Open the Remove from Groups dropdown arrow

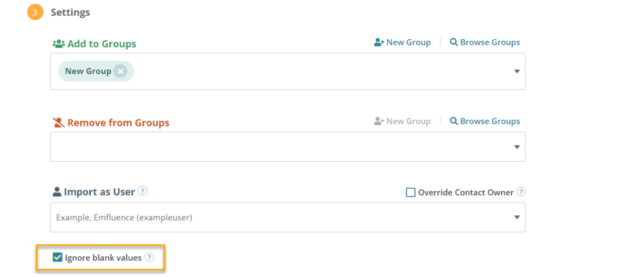pos(517,147)
